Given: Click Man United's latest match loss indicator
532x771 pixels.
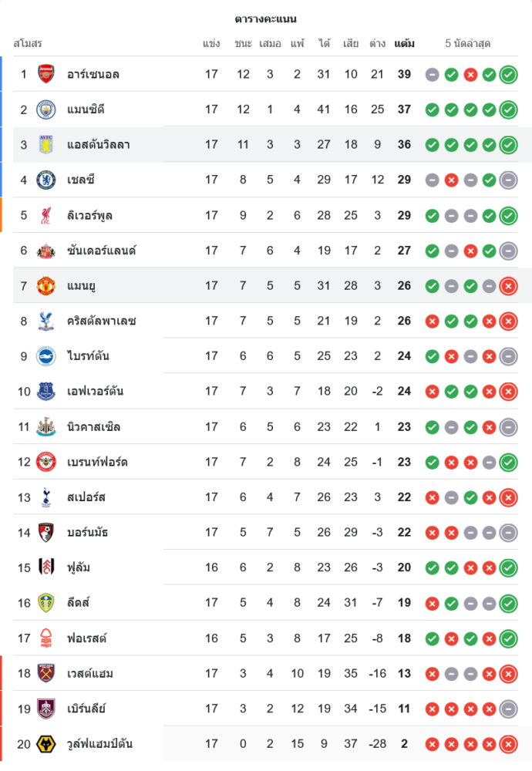Looking at the screenshot, I should click(508, 286).
